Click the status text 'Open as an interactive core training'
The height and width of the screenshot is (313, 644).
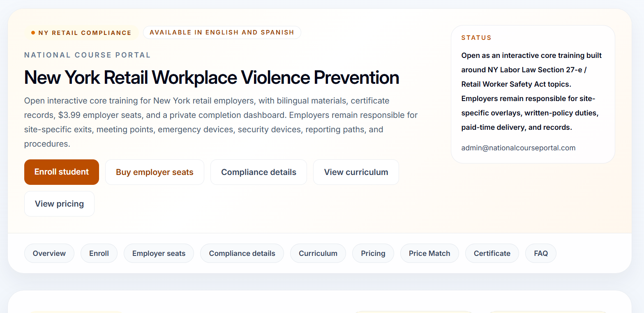click(x=532, y=91)
